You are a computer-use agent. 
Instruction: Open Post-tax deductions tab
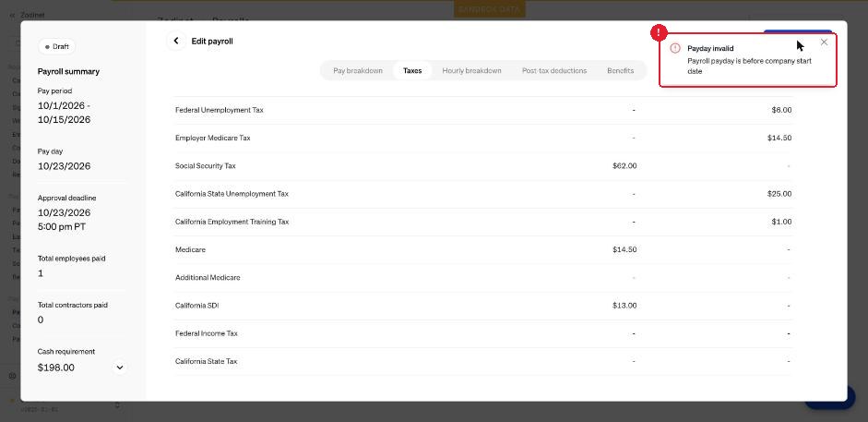[554, 71]
